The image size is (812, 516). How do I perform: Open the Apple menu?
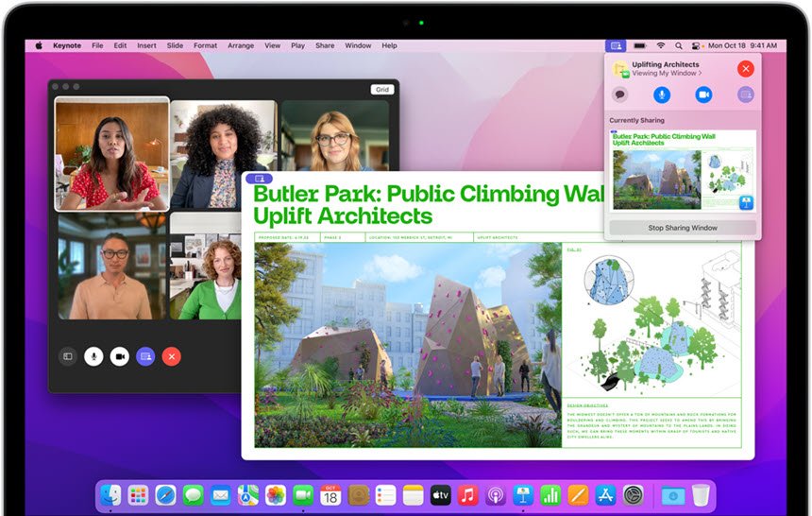coord(39,45)
